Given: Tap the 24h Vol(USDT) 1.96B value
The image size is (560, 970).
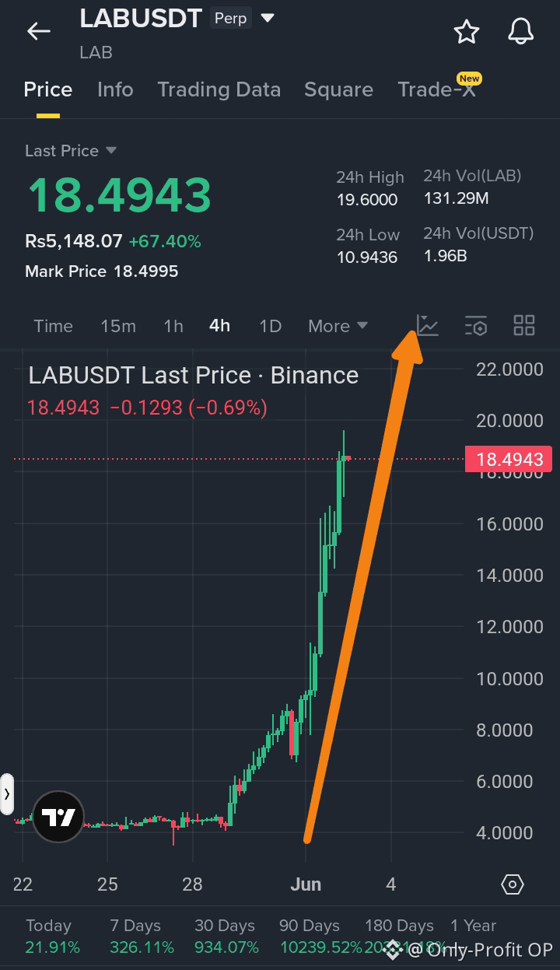Looking at the screenshot, I should [445, 255].
